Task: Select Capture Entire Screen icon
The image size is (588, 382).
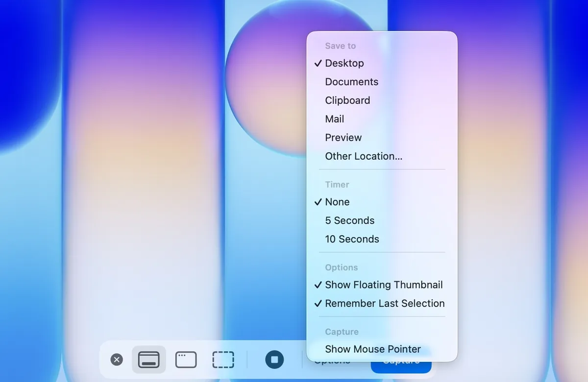Action: coord(149,360)
